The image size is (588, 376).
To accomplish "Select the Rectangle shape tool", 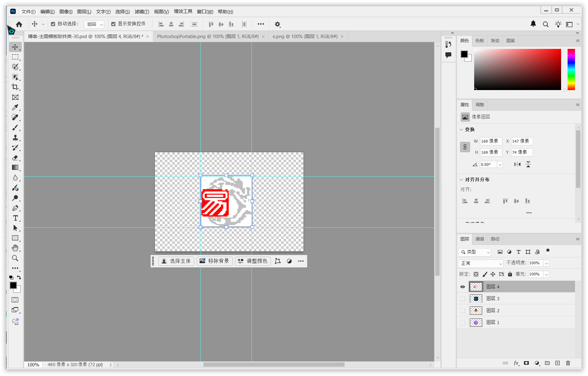I will 15,238.
